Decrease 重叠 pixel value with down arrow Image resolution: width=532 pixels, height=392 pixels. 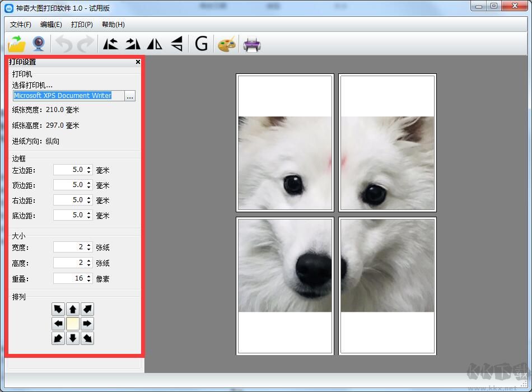click(89, 281)
